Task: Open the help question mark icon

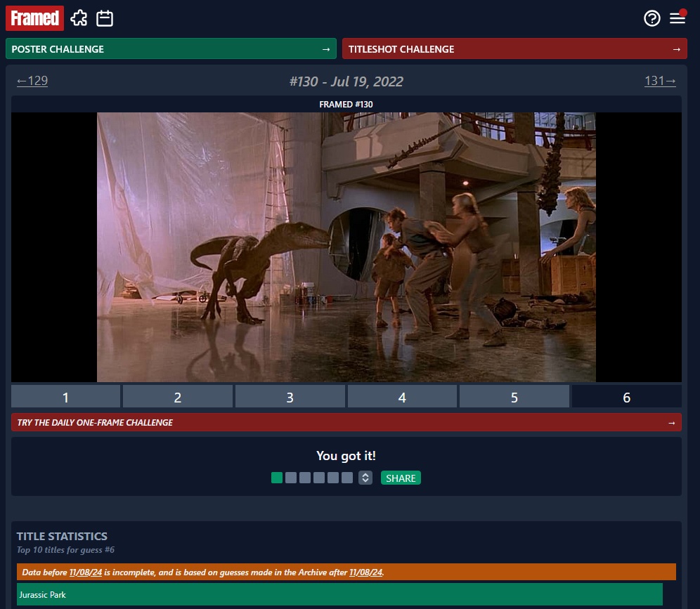Action: 652,18
